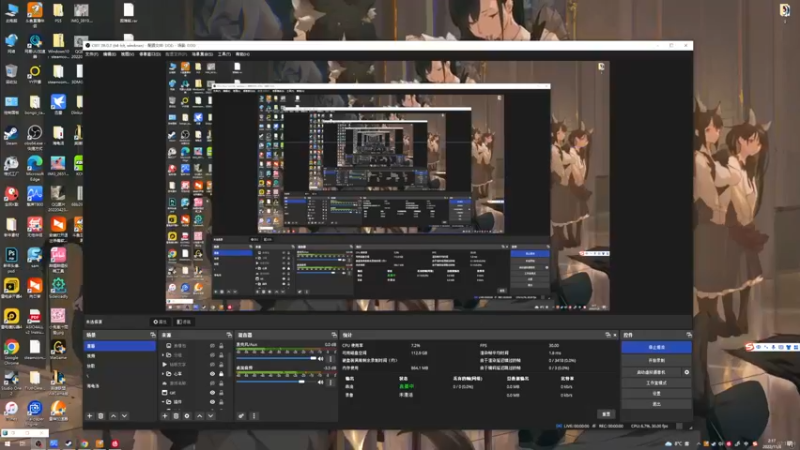Toggle the lock on the image source row
The width and height of the screenshot is (800, 450).
point(221,345)
